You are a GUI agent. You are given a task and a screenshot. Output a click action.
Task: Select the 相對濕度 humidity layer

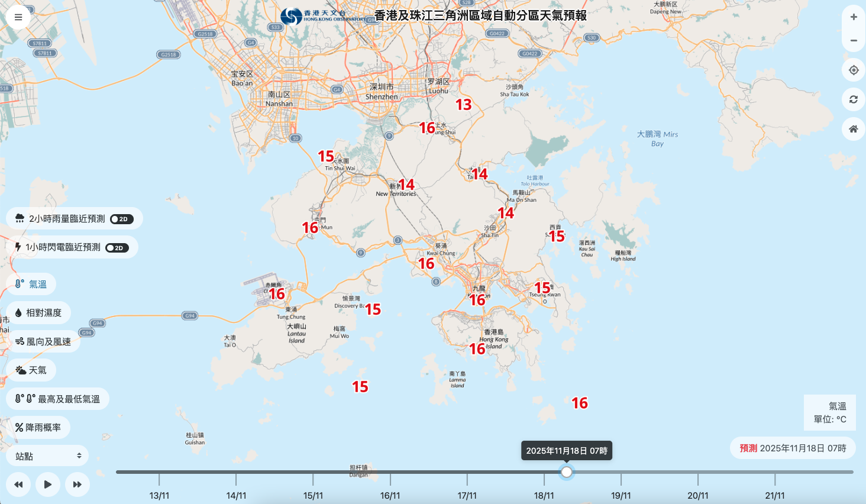tap(38, 313)
